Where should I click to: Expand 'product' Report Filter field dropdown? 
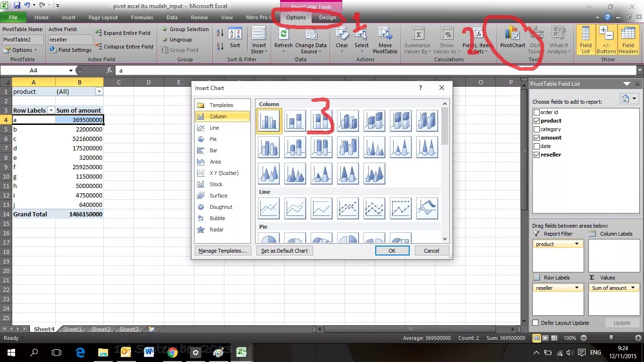click(x=577, y=244)
